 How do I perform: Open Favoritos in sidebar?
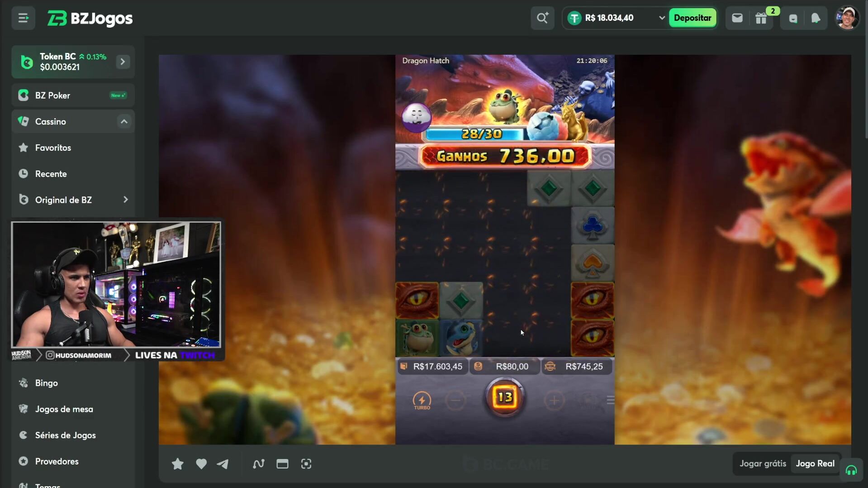tap(73, 148)
